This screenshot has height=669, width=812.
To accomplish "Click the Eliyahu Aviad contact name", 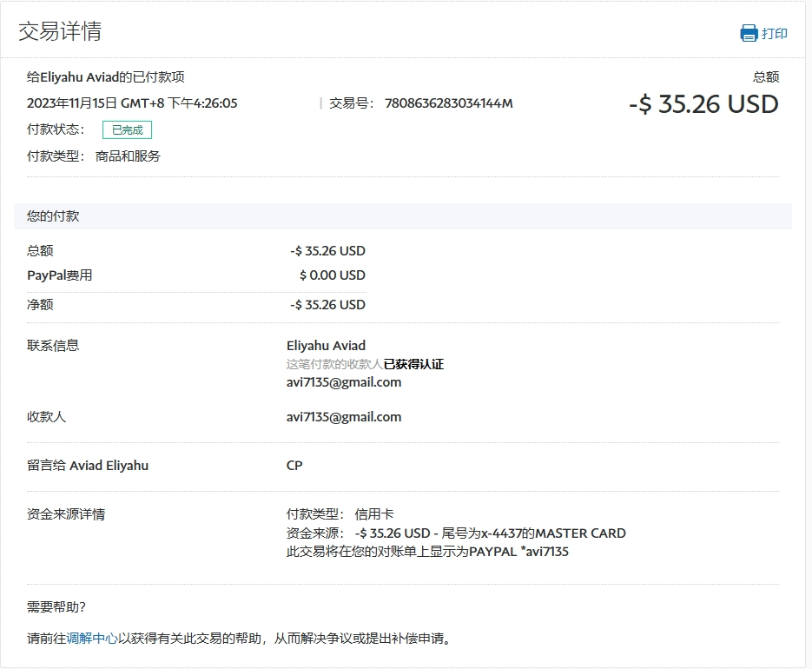I will click(326, 346).
